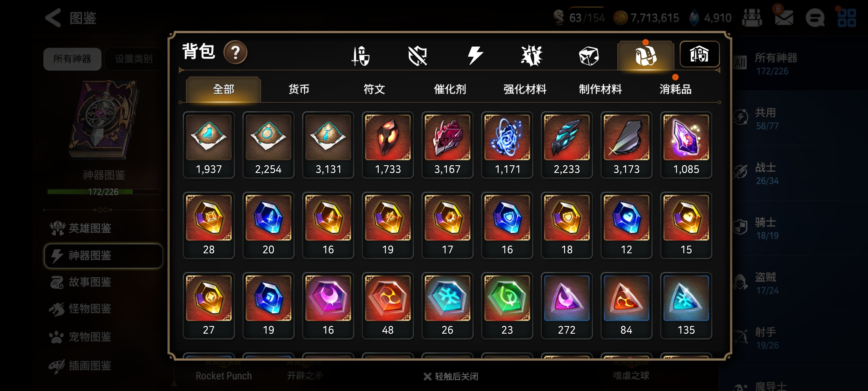
Task: Select the purple crystal item with 1,085
Action: [686, 145]
